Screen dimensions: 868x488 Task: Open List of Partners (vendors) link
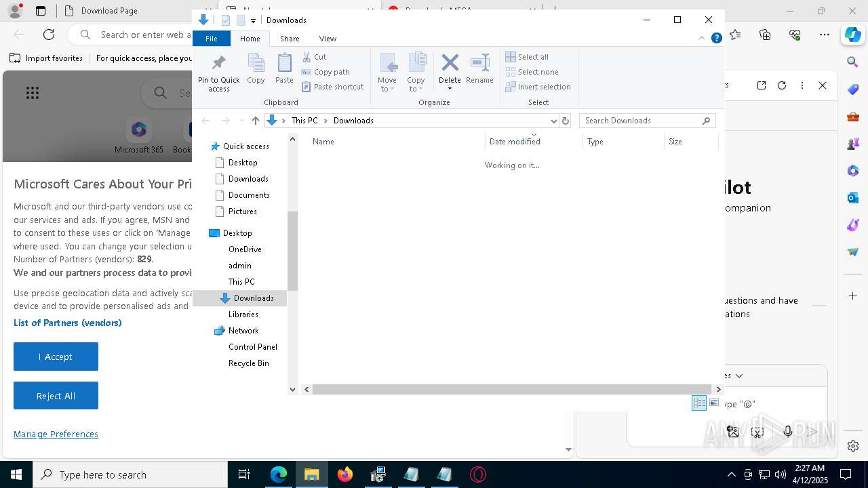point(68,323)
